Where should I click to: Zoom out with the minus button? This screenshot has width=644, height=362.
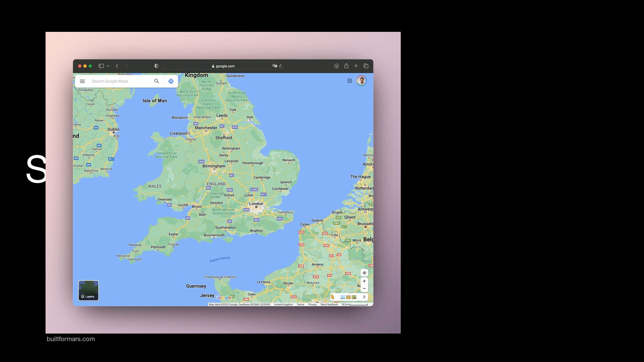(364, 289)
